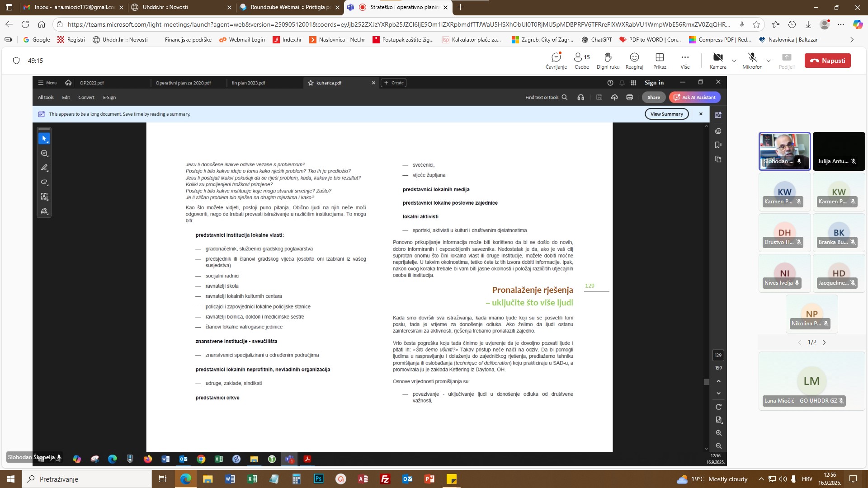868x488 pixels.
Task: Open Više more options menu
Action: pyautogui.click(x=685, y=61)
